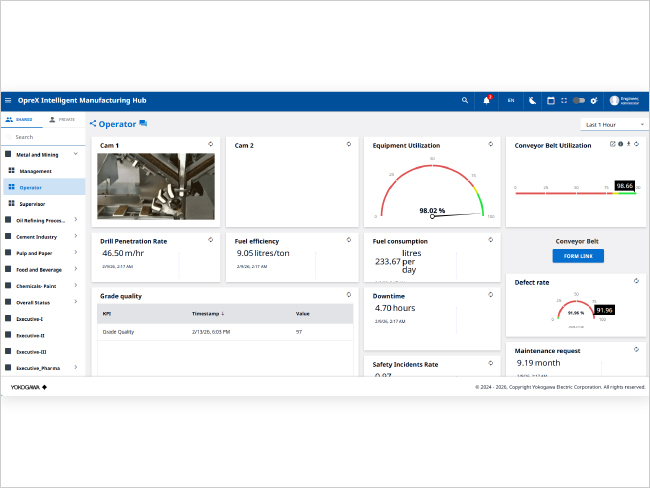Screen dimensions: 650x488
Task: Expand the Pulp and Paper group
Action: click(x=75, y=252)
